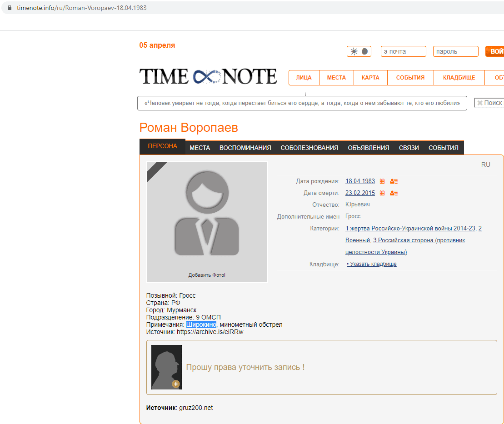Click the RU language label
The height and width of the screenshot is (424, 504).
(486, 165)
